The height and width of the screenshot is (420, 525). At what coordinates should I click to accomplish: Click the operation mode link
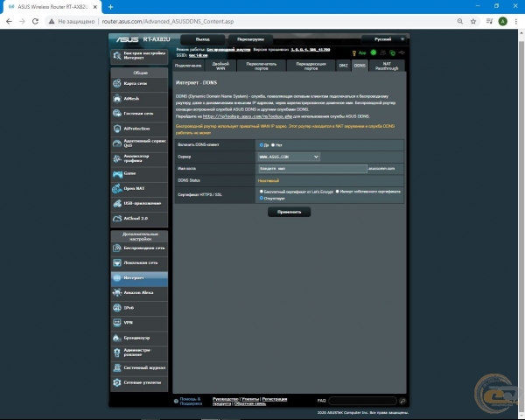[x=228, y=50]
